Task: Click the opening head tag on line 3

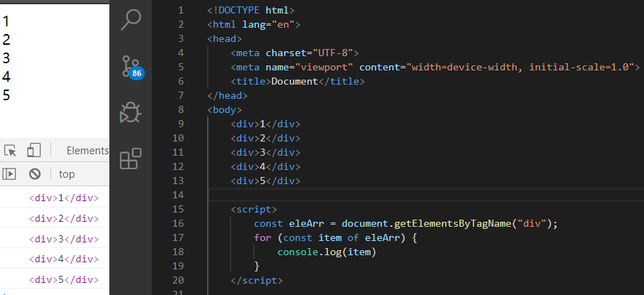Action: 224,39
